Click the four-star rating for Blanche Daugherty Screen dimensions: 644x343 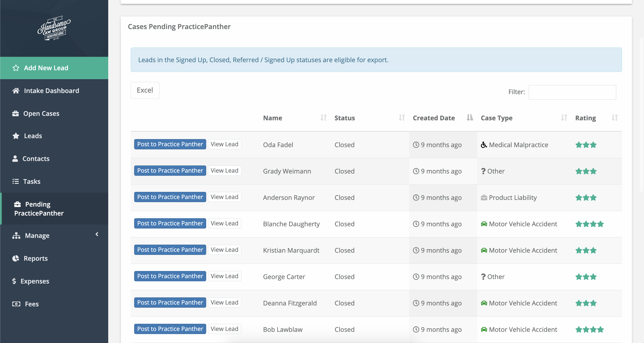pyautogui.click(x=589, y=224)
